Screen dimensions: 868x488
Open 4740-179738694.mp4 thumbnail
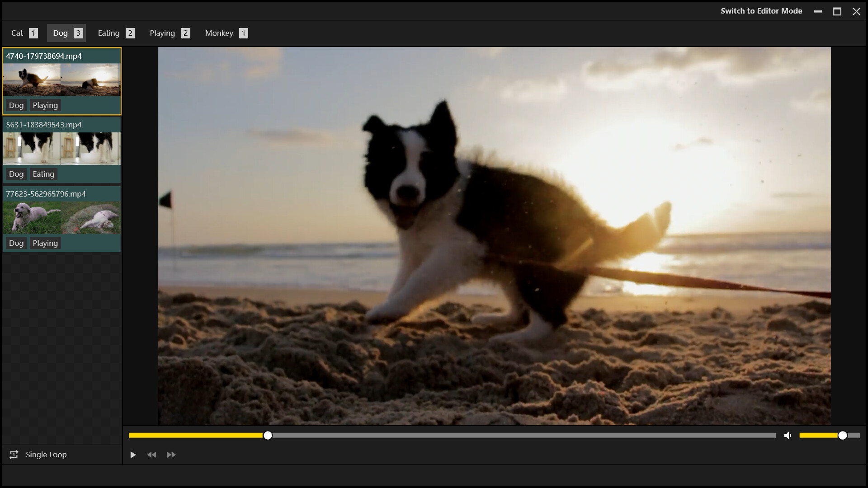61,80
